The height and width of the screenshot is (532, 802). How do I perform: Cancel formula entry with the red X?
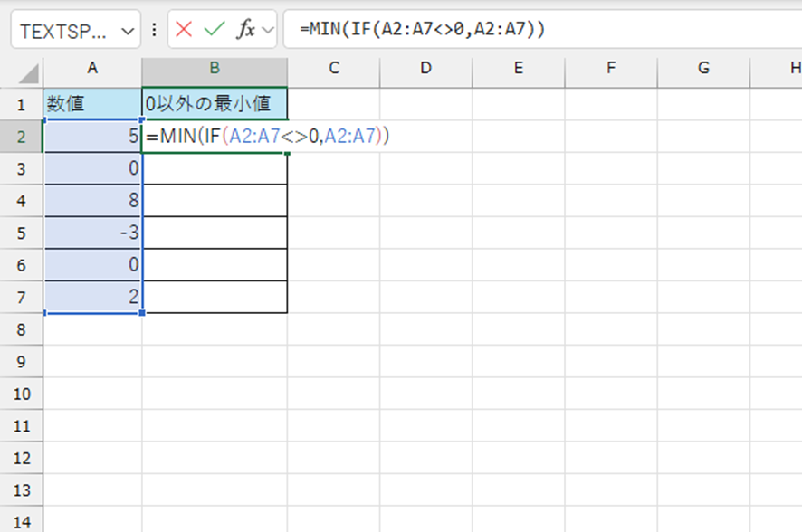pyautogui.click(x=184, y=30)
